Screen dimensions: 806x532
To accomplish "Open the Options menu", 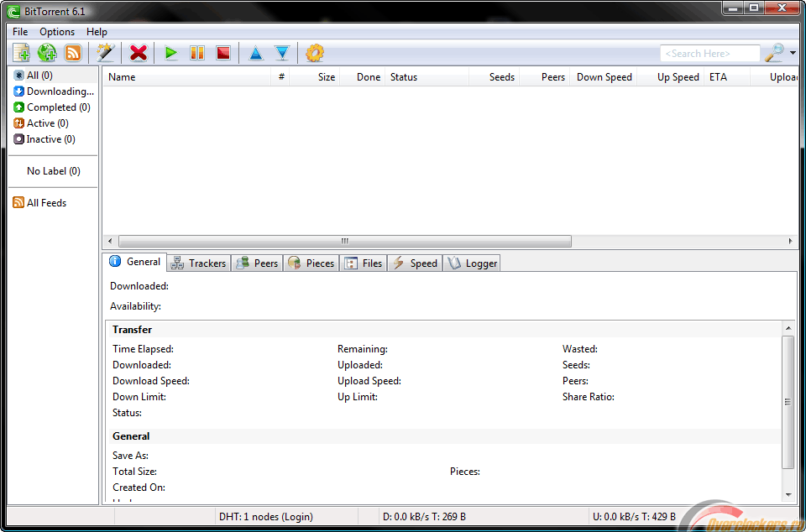I will (x=57, y=32).
